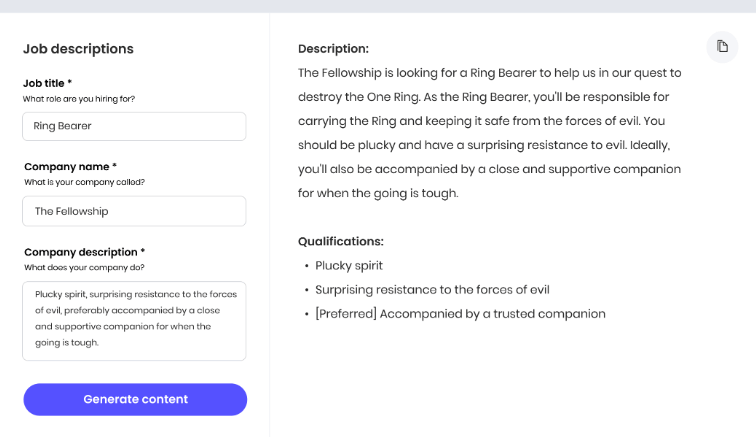Focus the Company name text box
The image size is (756, 437).
coord(135,211)
